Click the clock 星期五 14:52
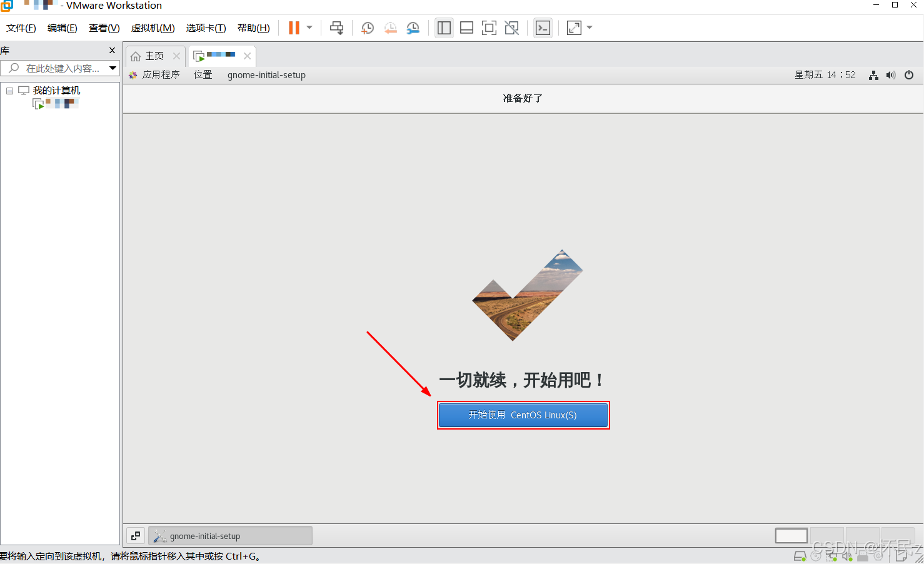Viewport: 924px width, 564px height. [825, 75]
